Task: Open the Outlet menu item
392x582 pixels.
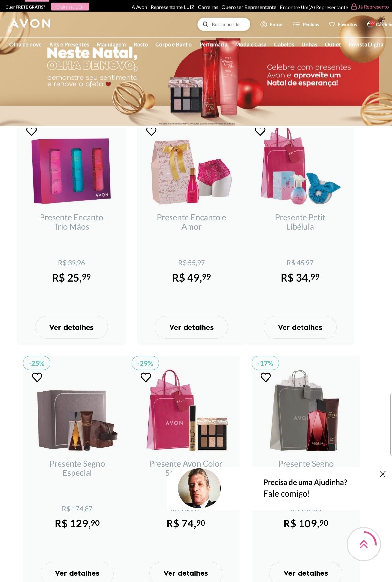Action: pyautogui.click(x=333, y=44)
